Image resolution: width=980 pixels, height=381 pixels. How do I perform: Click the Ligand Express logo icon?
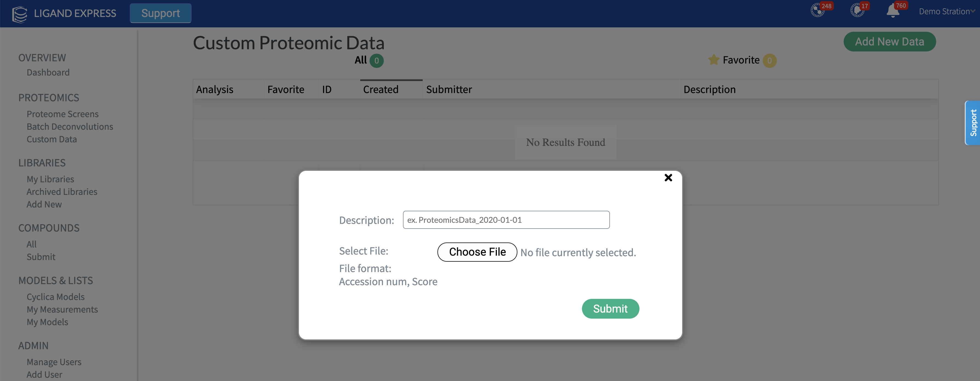tap(19, 14)
